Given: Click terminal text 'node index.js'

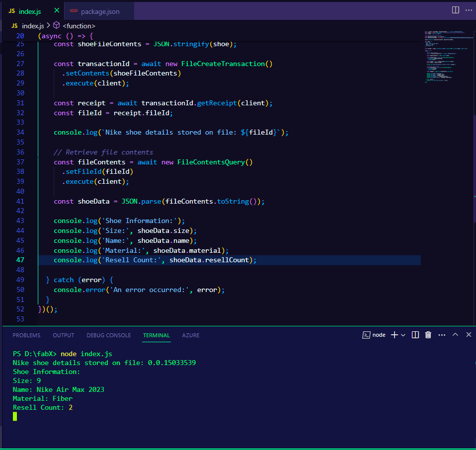Looking at the screenshot, I should pos(86,354).
